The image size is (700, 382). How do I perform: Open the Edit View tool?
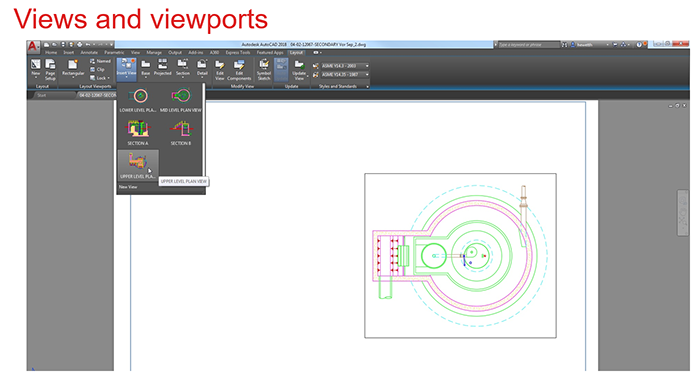[x=220, y=70]
